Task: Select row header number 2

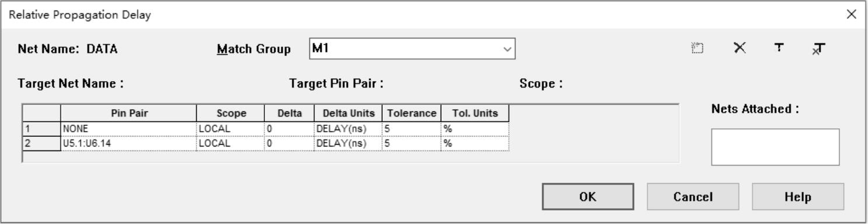Action: tap(41, 142)
